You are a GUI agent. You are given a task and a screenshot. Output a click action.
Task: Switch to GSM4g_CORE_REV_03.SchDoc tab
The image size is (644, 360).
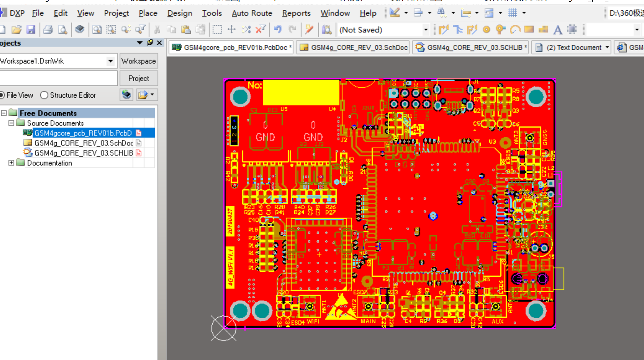pyautogui.click(x=353, y=47)
